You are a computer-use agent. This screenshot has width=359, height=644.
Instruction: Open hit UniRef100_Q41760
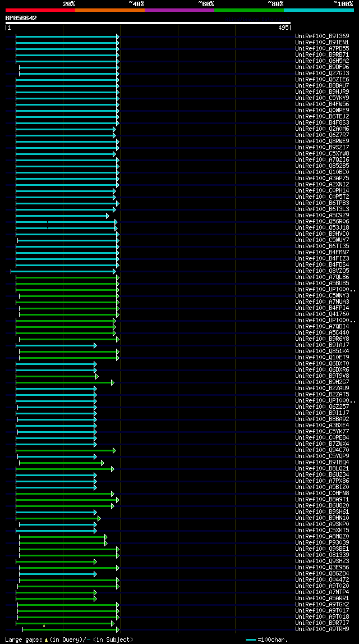[322, 314]
